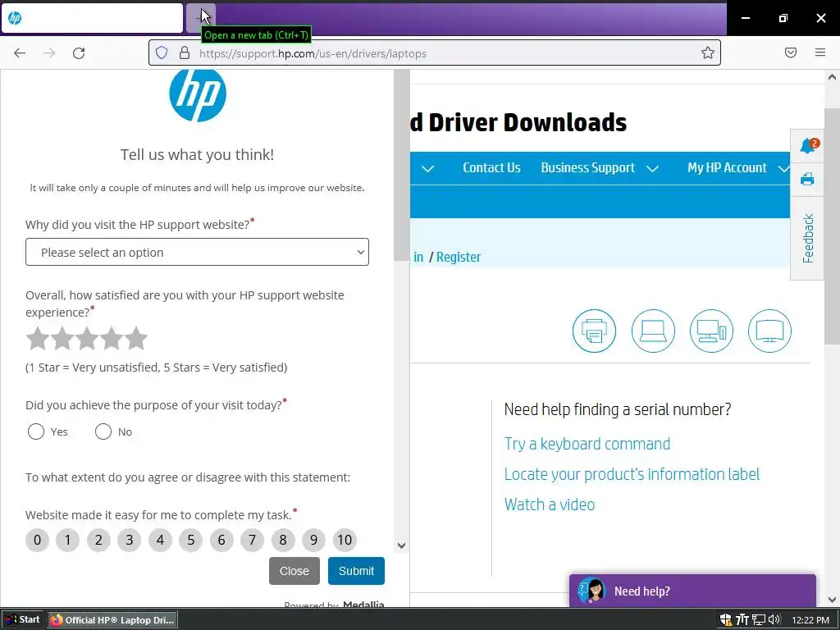Image resolution: width=840 pixels, height=630 pixels.
Task: Click the system clock showing 12:22 PM
Action: tap(810, 620)
